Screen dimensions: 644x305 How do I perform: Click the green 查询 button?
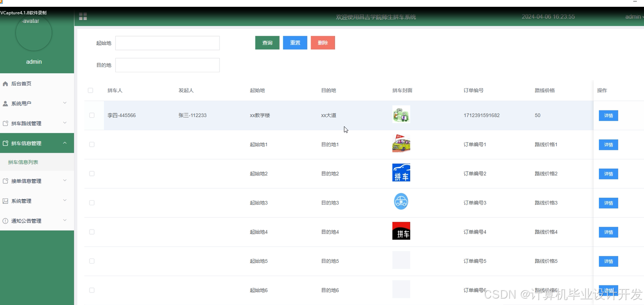(x=267, y=43)
